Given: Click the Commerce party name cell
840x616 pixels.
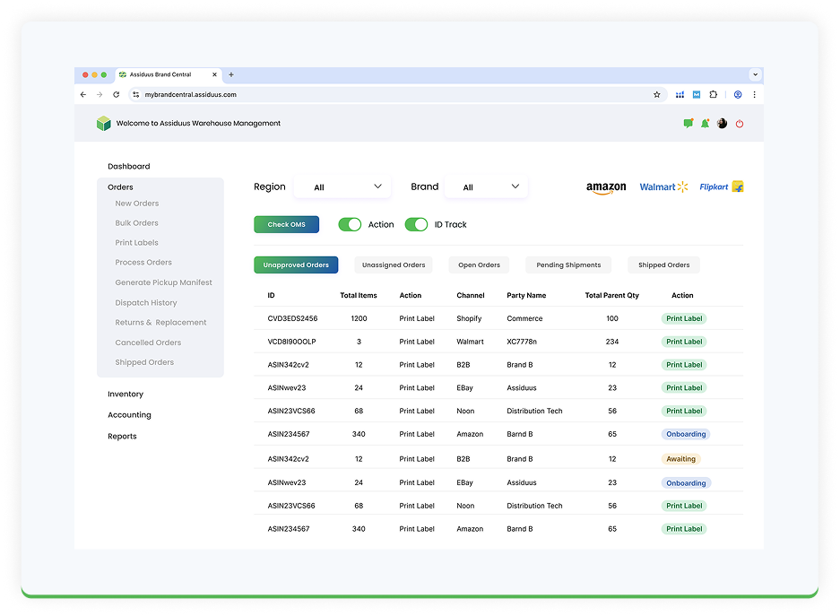Looking at the screenshot, I should [524, 318].
